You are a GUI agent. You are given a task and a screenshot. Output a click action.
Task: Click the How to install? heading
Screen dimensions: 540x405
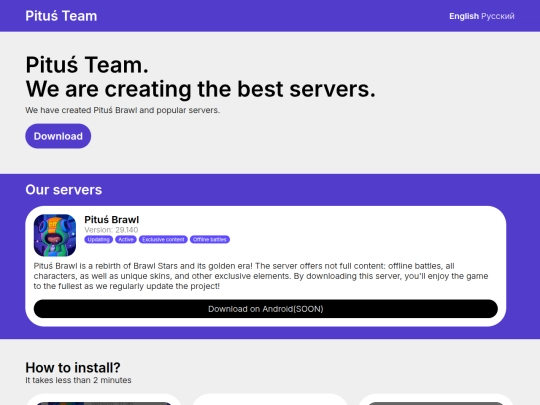(x=73, y=367)
